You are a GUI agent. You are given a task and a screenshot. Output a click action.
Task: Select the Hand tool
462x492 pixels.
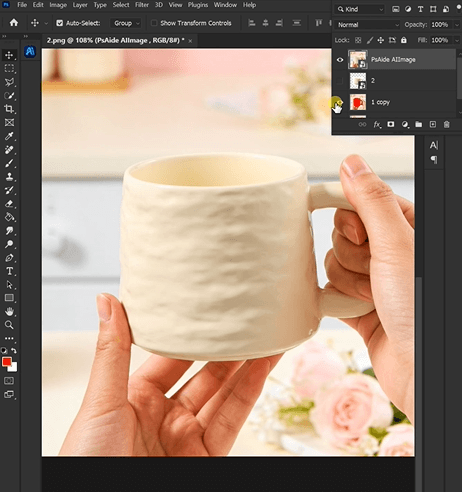coord(9,312)
